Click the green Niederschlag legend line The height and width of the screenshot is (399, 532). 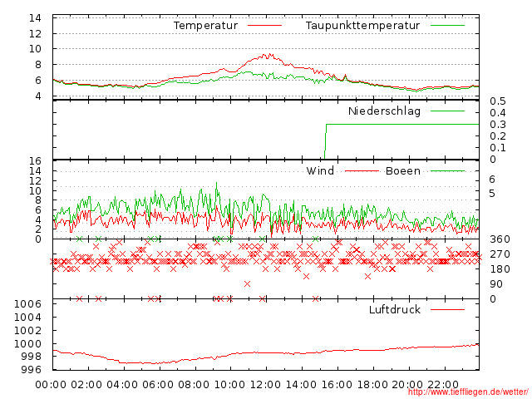pyautogui.click(x=447, y=111)
